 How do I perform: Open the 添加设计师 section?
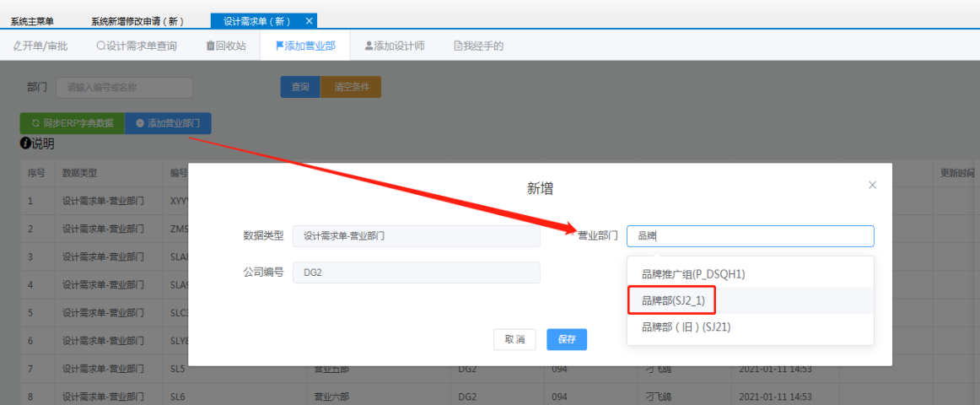[395, 46]
